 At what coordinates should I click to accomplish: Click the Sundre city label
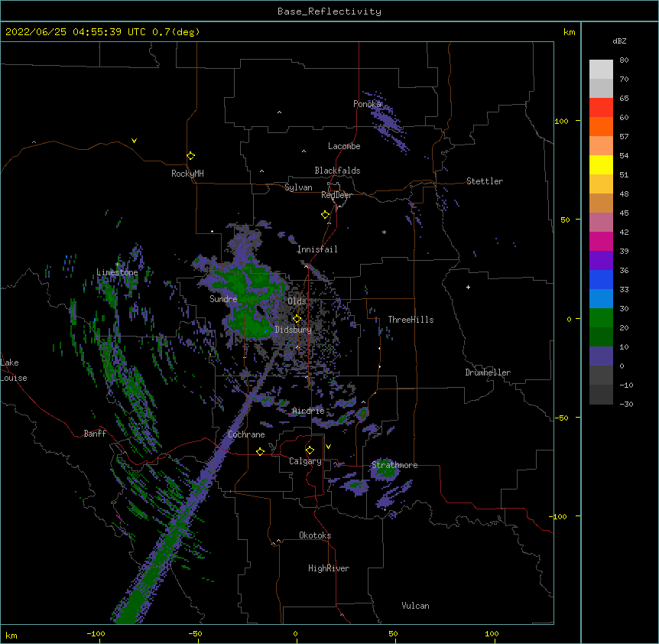point(223,299)
